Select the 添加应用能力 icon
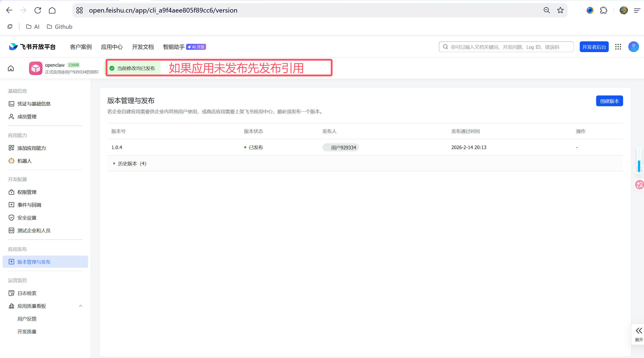 11,148
